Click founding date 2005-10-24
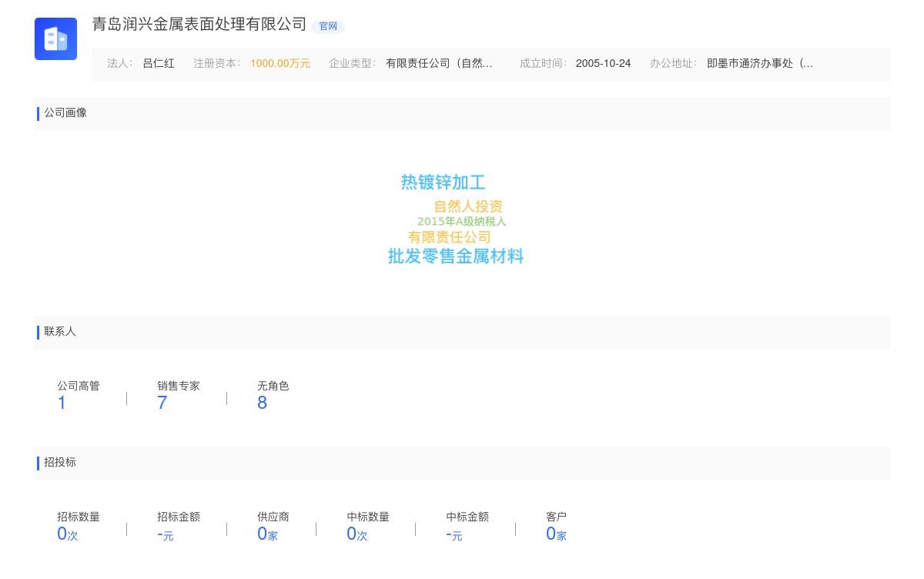This screenshot has width=924, height=579. pos(603,64)
